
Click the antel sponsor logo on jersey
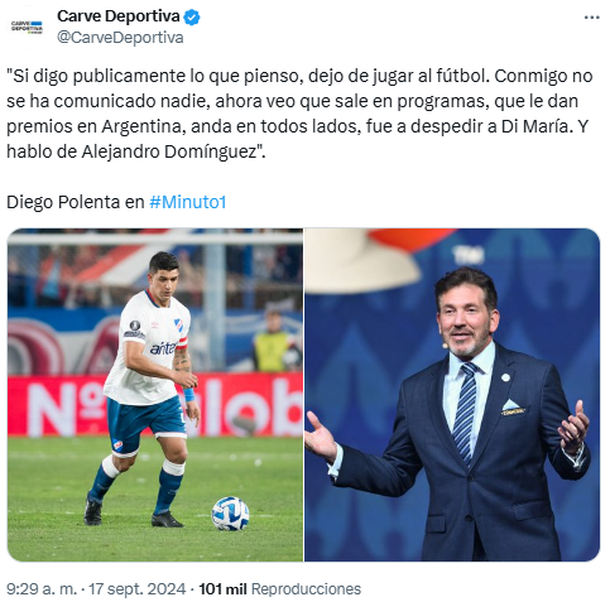click(163, 348)
